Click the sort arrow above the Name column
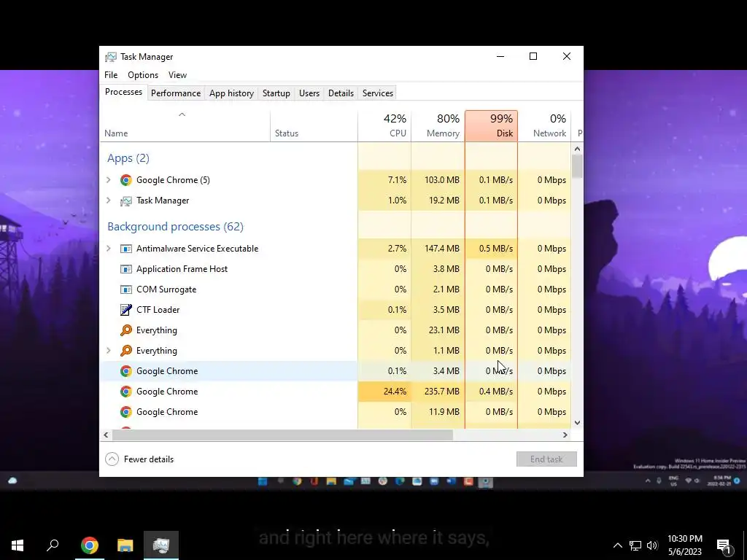This screenshot has height=560, width=747. [x=182, y=114]
